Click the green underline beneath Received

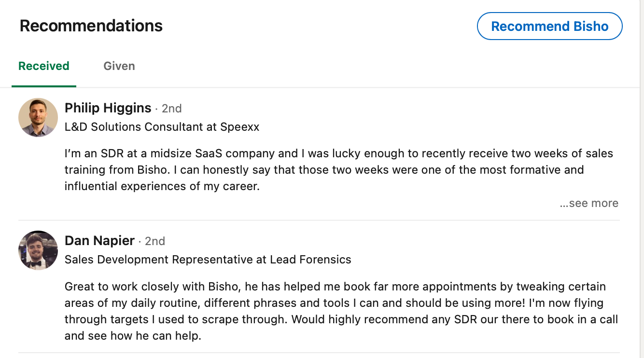tap(44, 86)
